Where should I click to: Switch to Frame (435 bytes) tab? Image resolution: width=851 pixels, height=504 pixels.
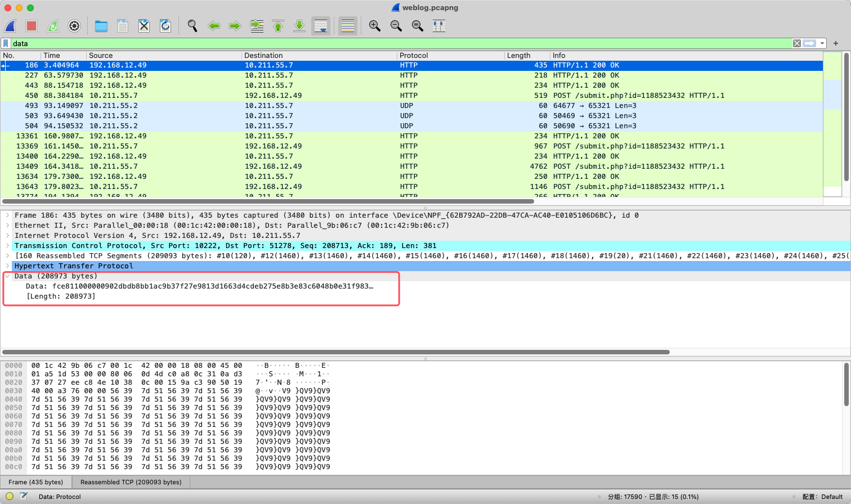click(36, 482)
